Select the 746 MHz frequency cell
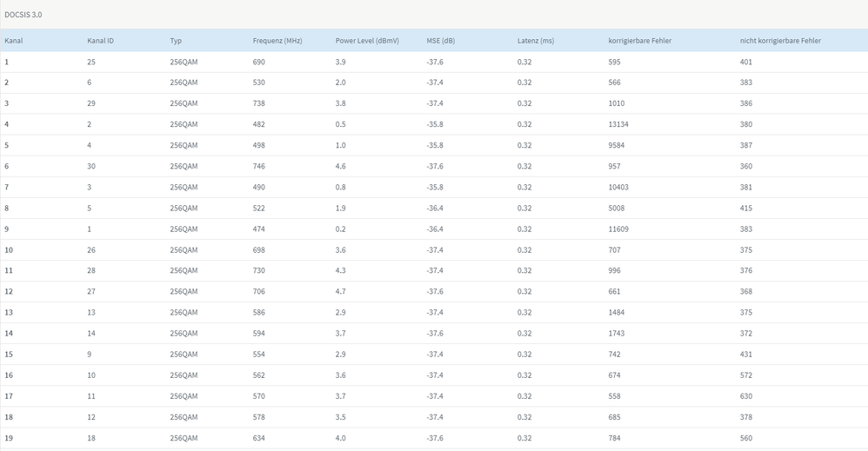Image resolution: width=868 pixels, height=451 pixels. [258, 166]
